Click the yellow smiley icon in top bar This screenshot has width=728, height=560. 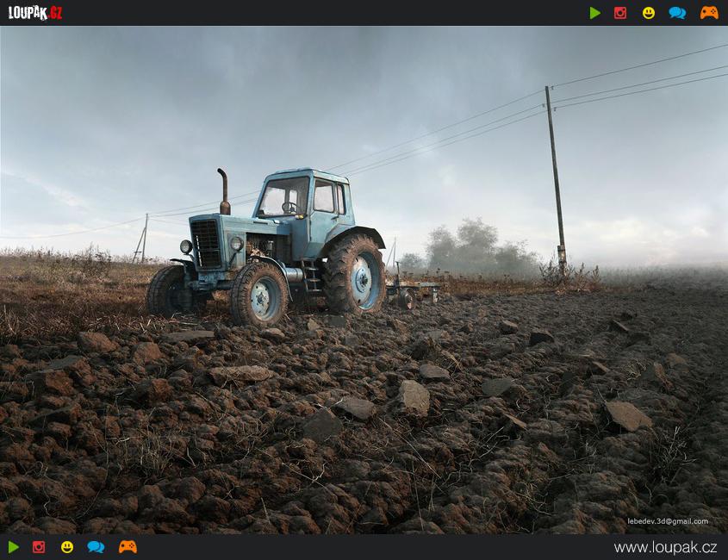click(649, 13)
